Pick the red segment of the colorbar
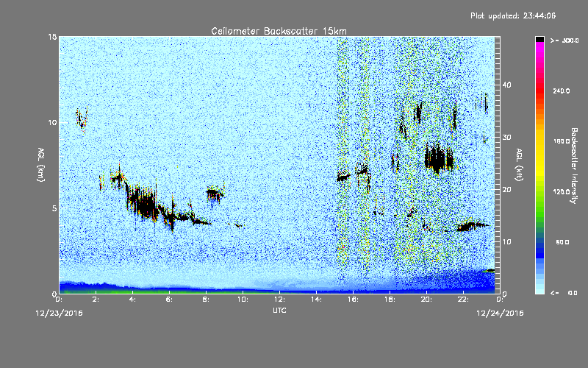 pyautogui.click(x=539, y=90)
